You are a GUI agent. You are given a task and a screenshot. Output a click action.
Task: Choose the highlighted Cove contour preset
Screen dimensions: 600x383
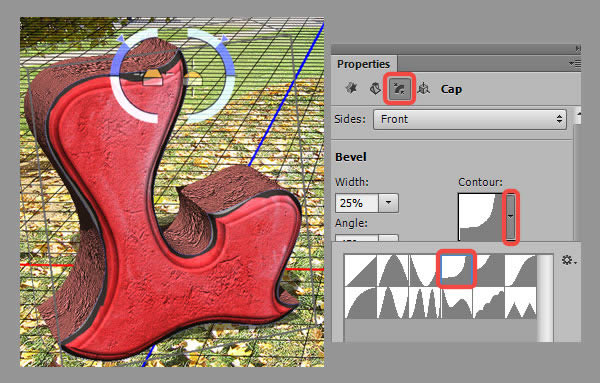pyautogui.click(x=457, y=269)
